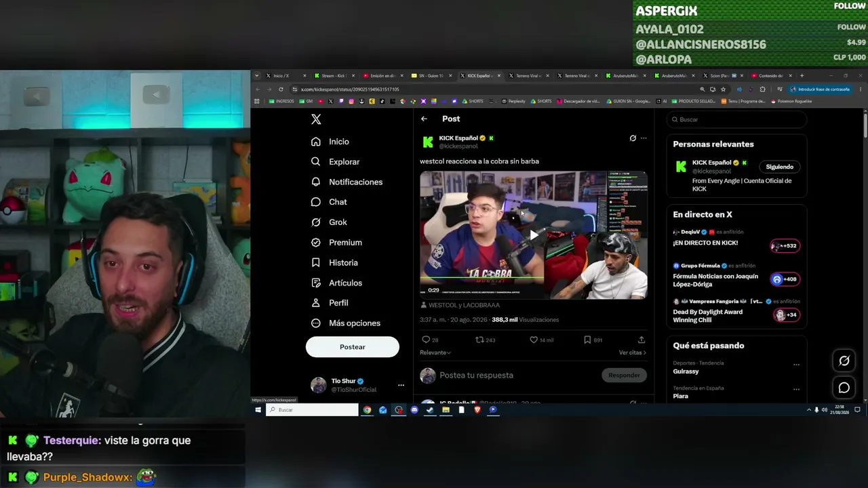Open the post's three-dot more menu
The width and height of the screenshot is (868, 488).
(644, 138)
